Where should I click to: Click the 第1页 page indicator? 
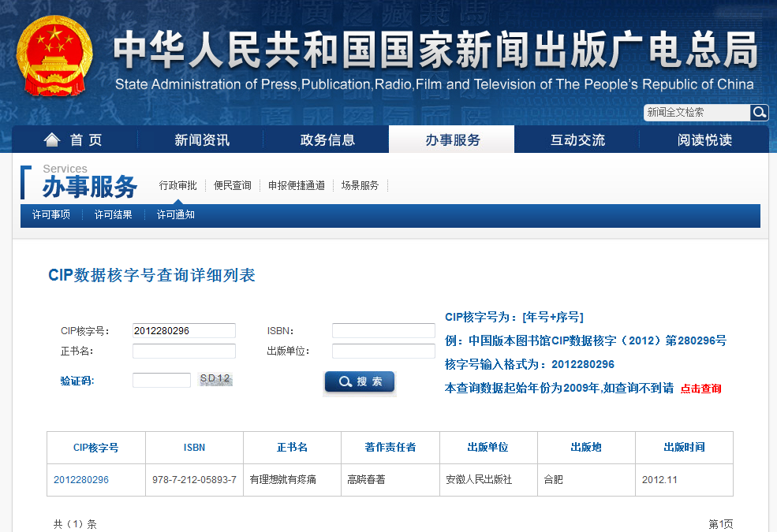(x=720, y=524)
